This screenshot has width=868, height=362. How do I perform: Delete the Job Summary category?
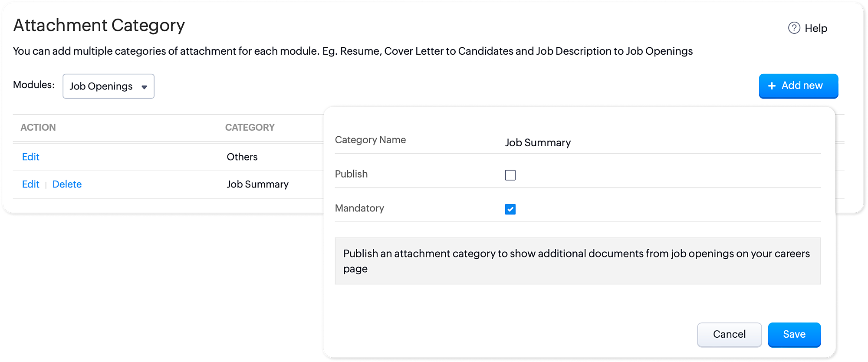[x=67, y=184]
